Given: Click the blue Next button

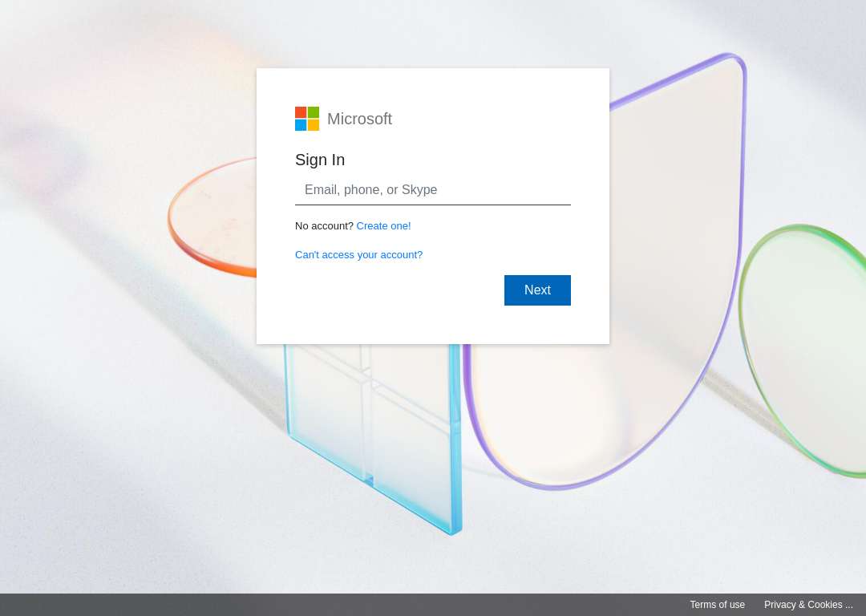Looking at the screenshot, I should 537,290.
